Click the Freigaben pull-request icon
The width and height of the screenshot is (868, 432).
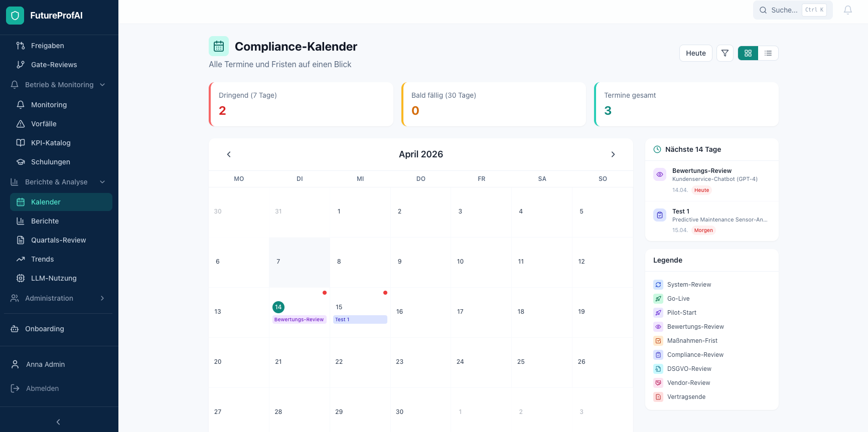pos(21,46)
